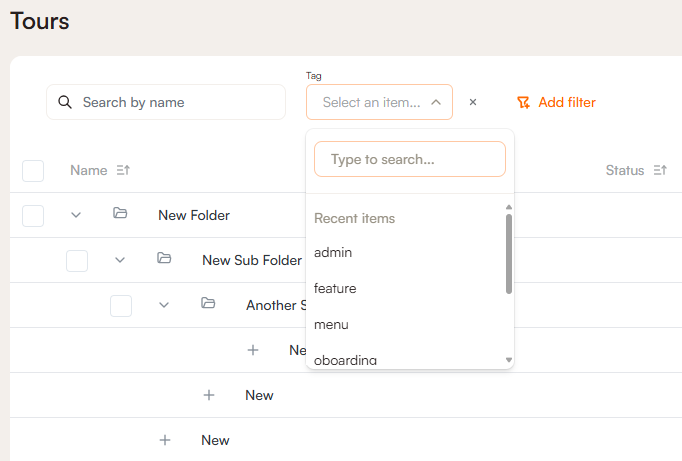
Task: Check the New Folder row checkbox
Action: pos(33,215)
